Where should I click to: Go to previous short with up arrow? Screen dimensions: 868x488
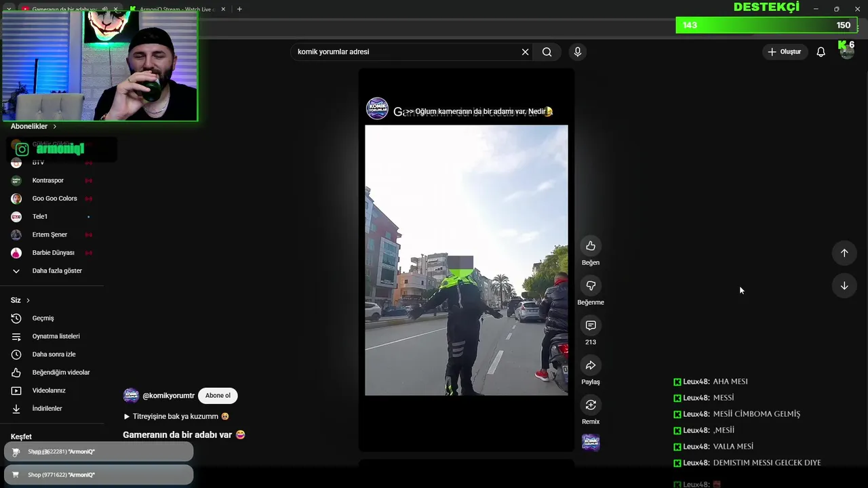844,253
